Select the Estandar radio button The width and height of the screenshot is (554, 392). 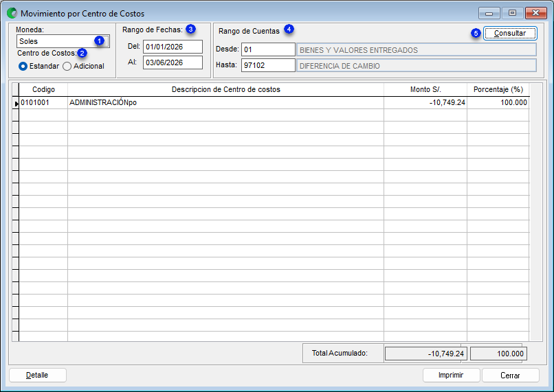[x=23, y=67]
